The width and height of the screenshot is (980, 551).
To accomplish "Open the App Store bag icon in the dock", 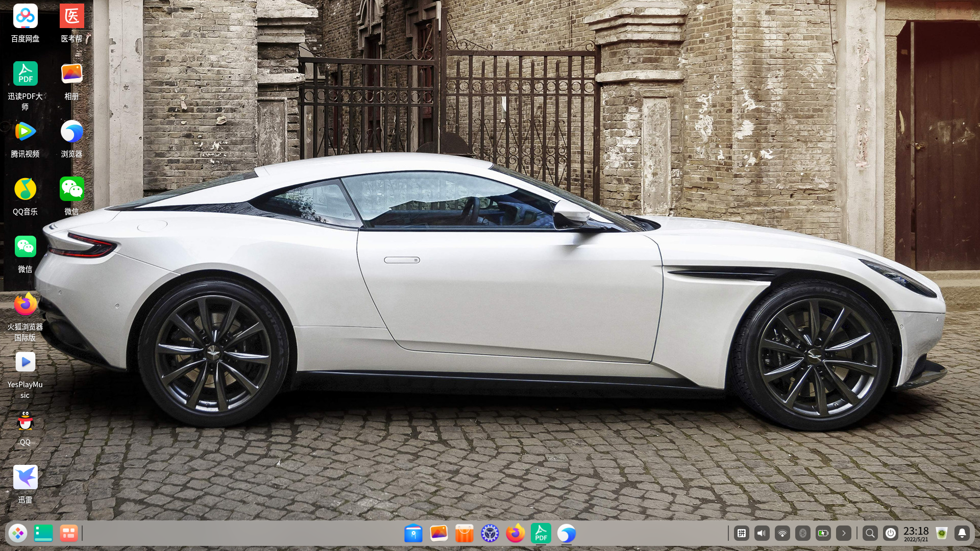I will [464, 534].
